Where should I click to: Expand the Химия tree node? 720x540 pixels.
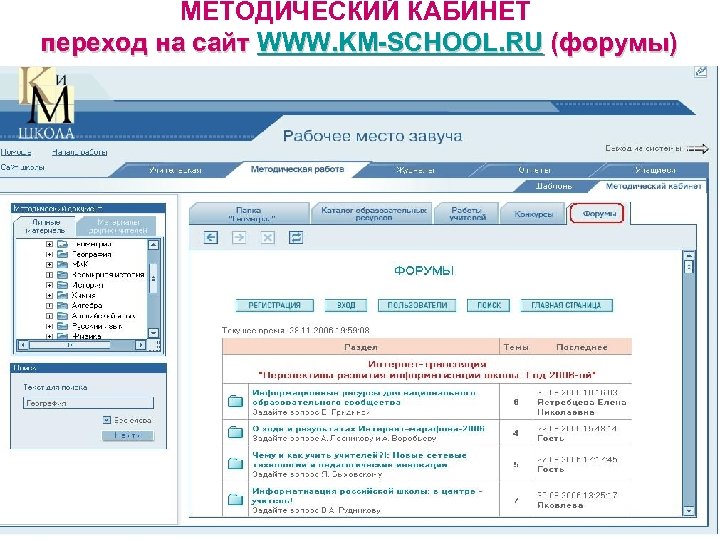pyautogui.click(x=49, y=295)
